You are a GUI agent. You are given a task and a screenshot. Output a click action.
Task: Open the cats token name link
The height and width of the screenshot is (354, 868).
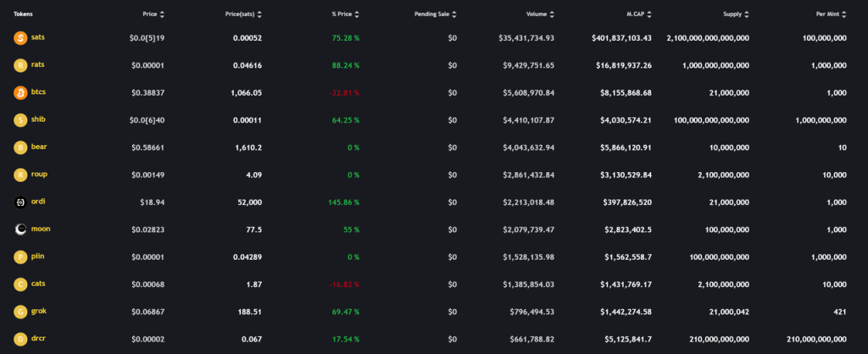point(38,283)
